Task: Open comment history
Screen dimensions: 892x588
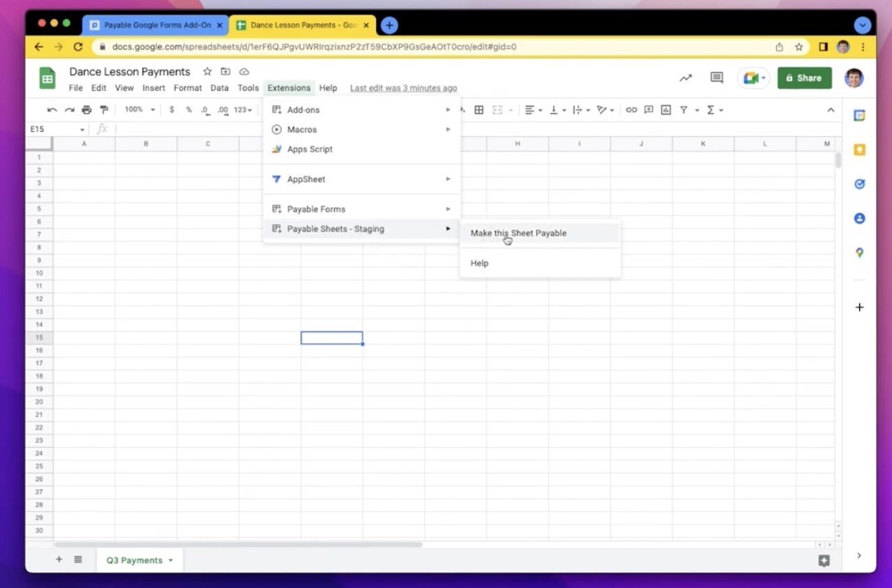Action: point(717,77)
